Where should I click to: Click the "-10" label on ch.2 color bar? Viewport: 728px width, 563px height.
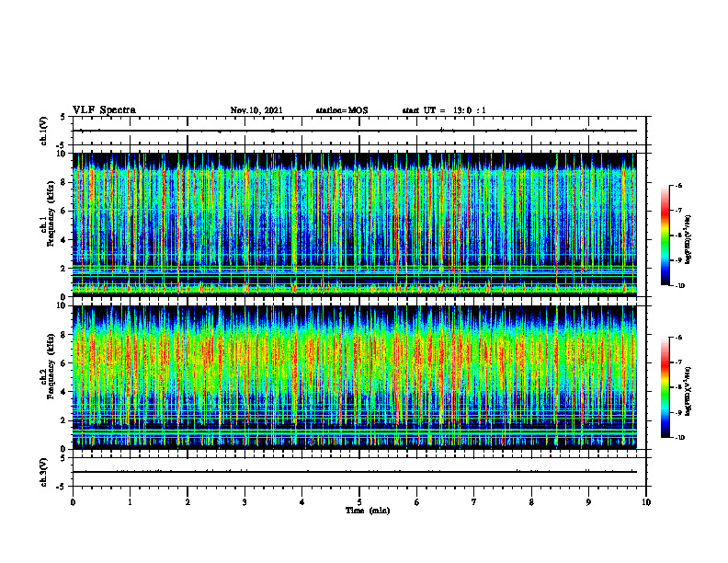[679, 437]
